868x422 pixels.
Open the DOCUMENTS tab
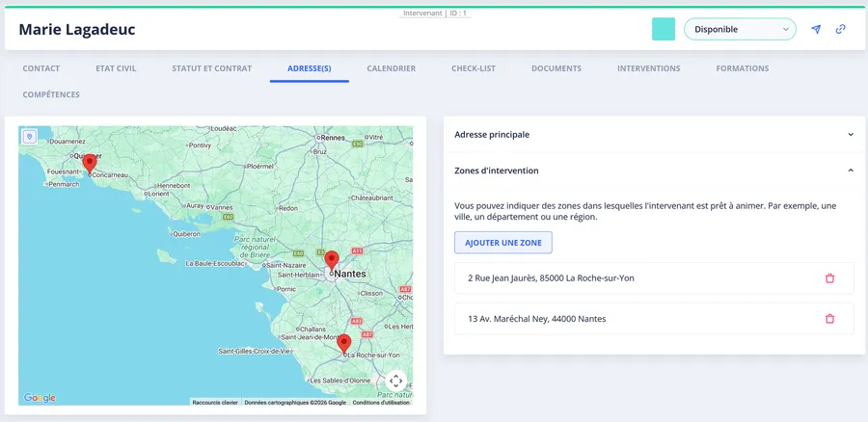(556, 68)
